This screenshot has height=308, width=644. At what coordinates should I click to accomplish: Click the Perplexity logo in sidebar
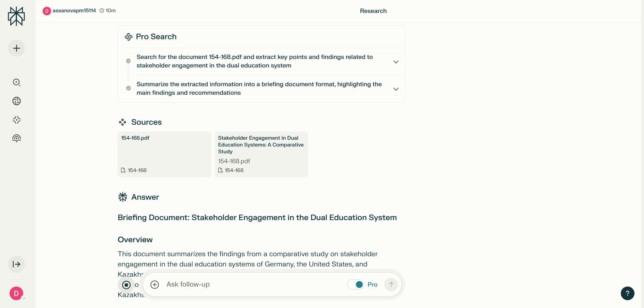tap(16, 16)
